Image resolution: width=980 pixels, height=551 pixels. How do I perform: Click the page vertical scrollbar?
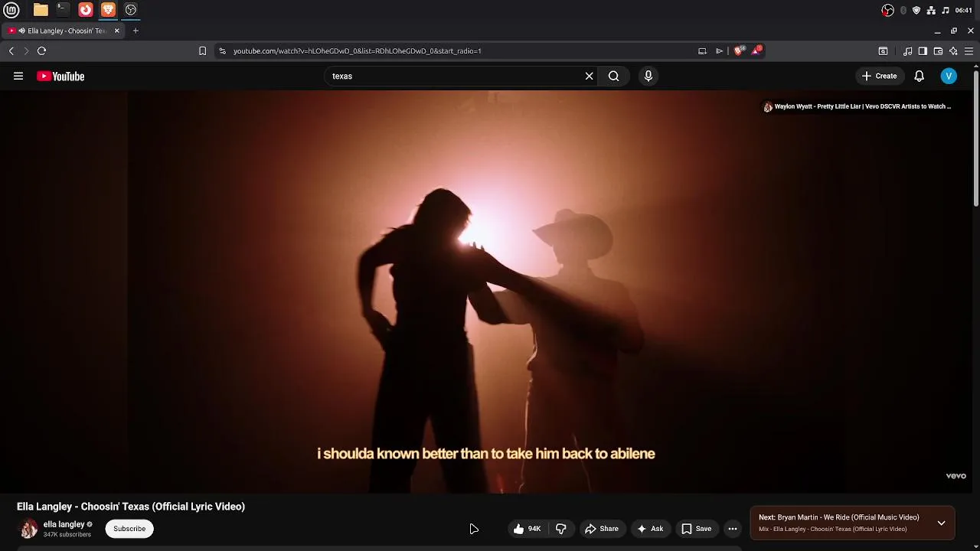click(976, 138)
